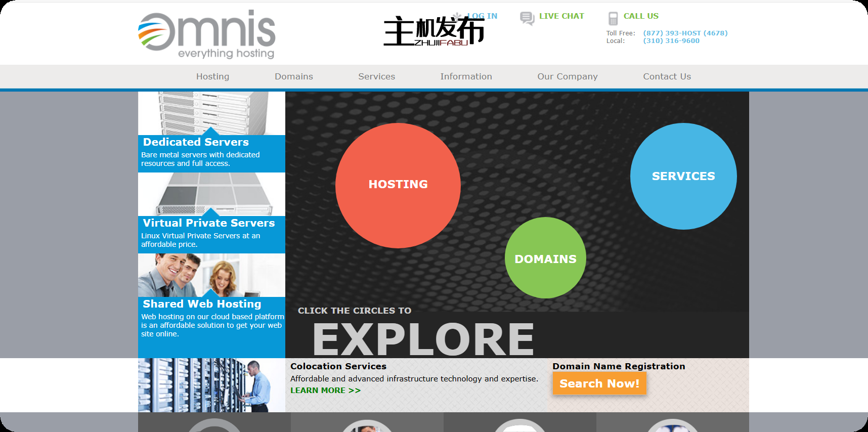Click the live chat speech bubble icon
This screenshot has width=868, height=432.
(527, 18)
